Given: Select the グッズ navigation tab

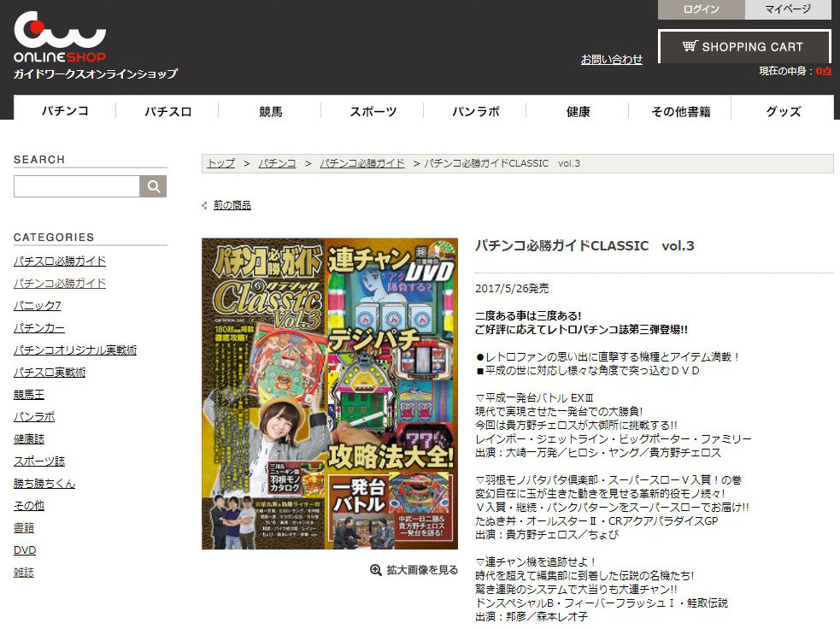Looking at the screenshot, I should coord(784,111).
